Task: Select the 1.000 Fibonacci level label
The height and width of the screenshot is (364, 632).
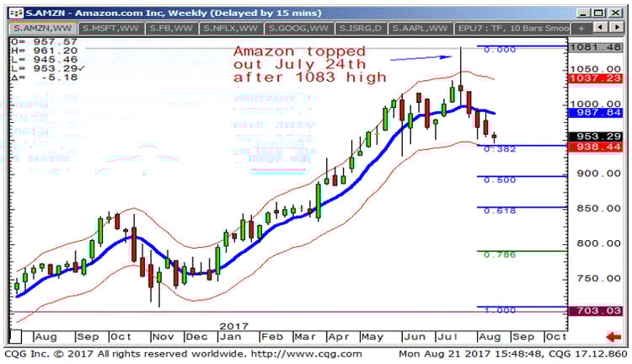Action: point(500,310)
